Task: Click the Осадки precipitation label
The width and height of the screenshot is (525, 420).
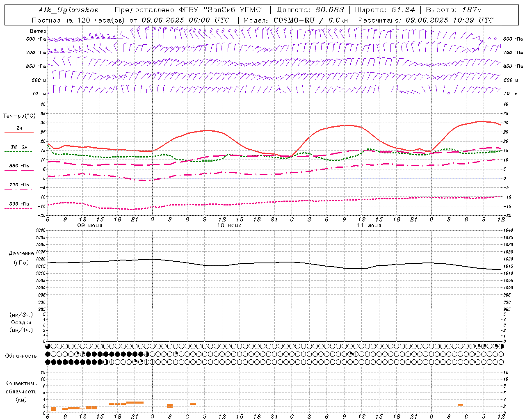Action: click(x=21, y=322)
